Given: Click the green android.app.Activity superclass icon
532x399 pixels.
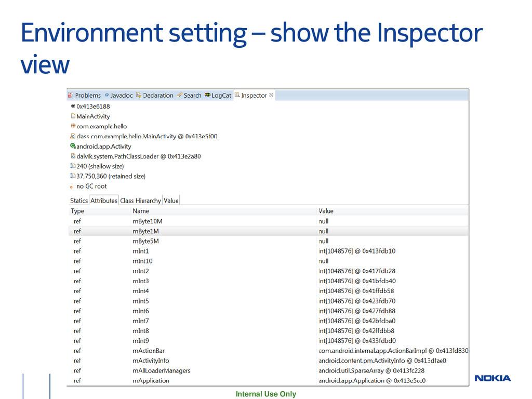Looking at the screenshot, I should pyautogui.click(x=73, y=147).
